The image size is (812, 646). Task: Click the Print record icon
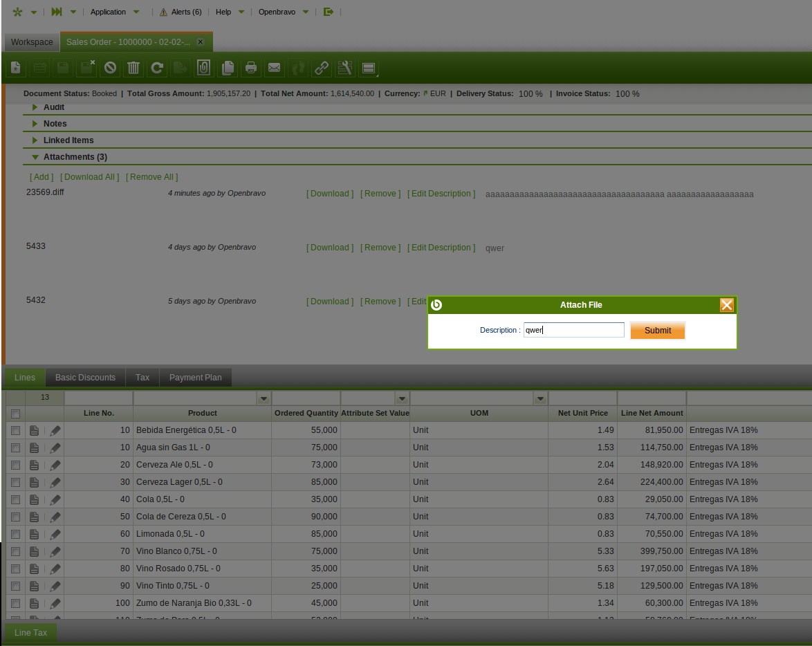250,68
